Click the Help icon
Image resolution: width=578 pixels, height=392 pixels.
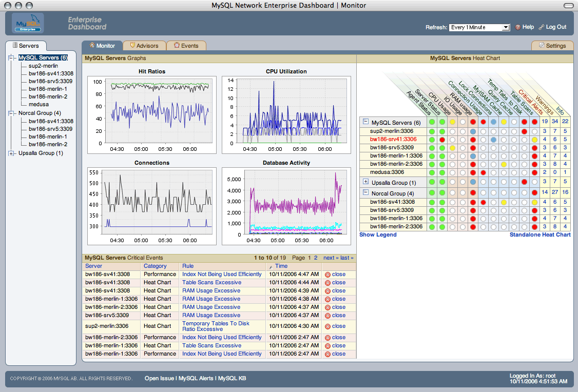click(x=518, y=27)
